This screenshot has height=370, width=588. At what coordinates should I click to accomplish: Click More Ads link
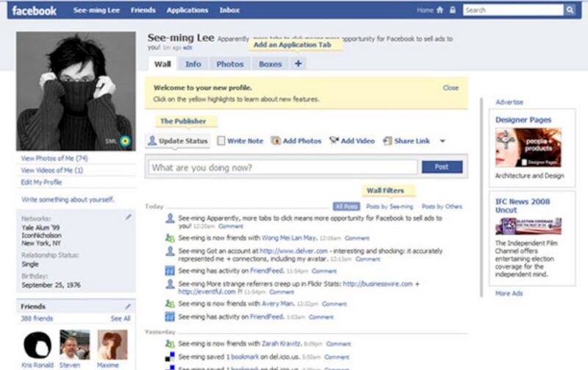(509, 293)
